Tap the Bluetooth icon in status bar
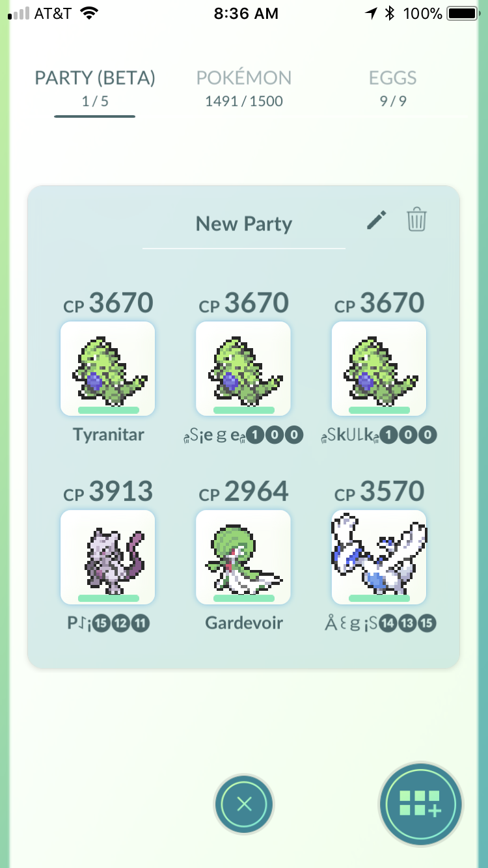488x868 pixels. [x=389, y=13]
